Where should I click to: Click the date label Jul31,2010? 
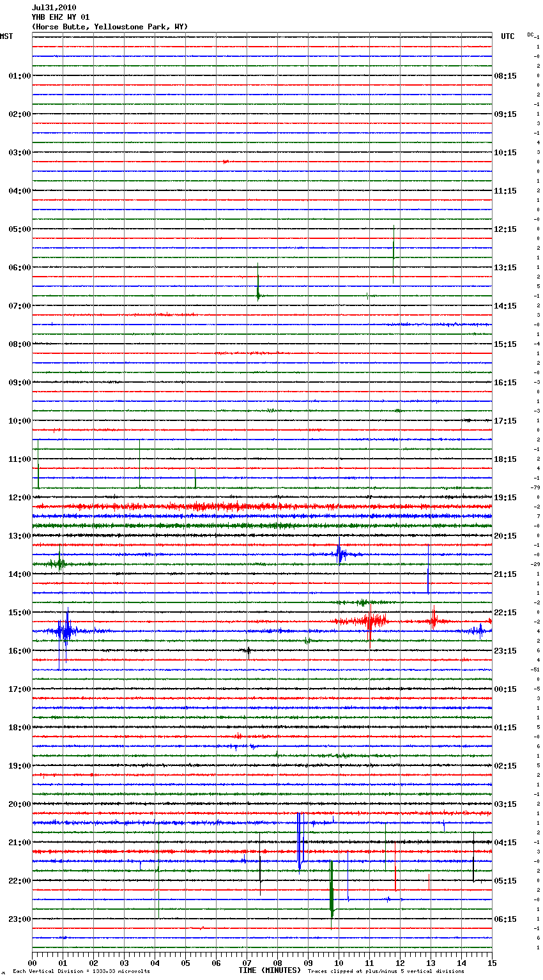click(54, 8)
